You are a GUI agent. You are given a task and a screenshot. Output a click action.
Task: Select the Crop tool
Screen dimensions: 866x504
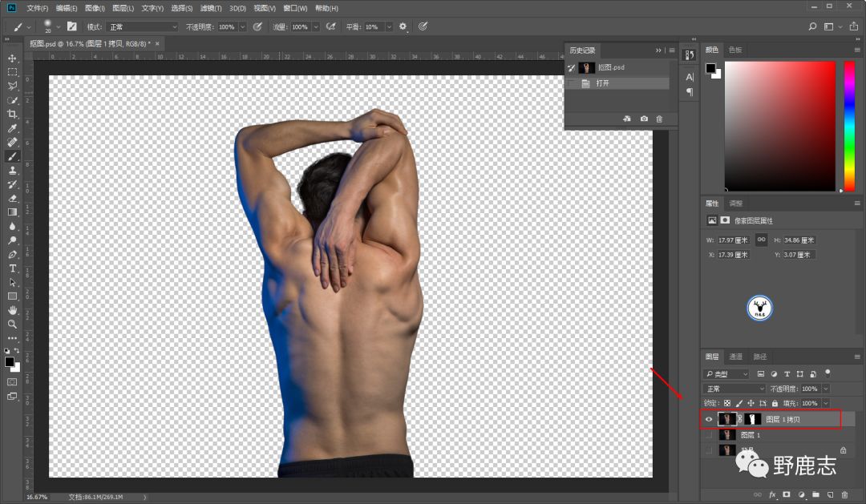[12, 114]
